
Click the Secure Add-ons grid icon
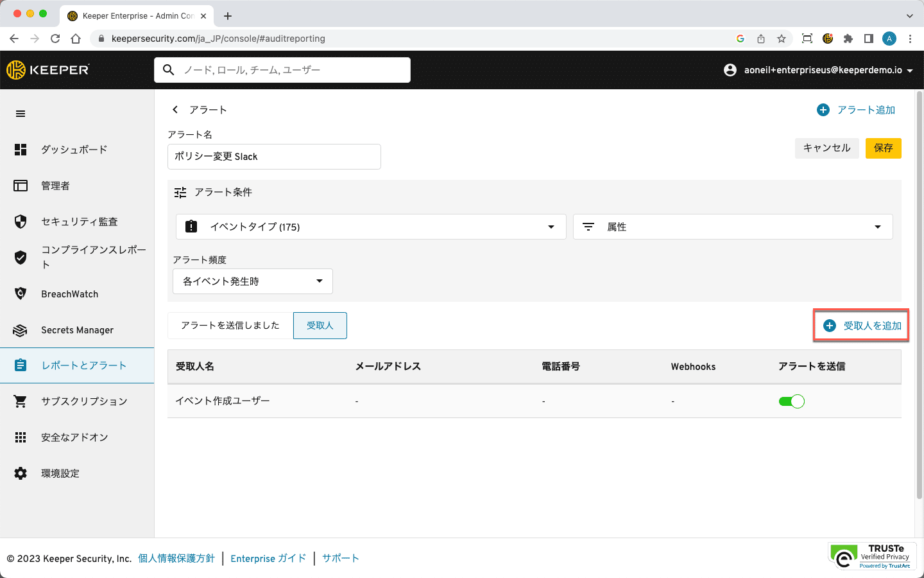(21, 437)
